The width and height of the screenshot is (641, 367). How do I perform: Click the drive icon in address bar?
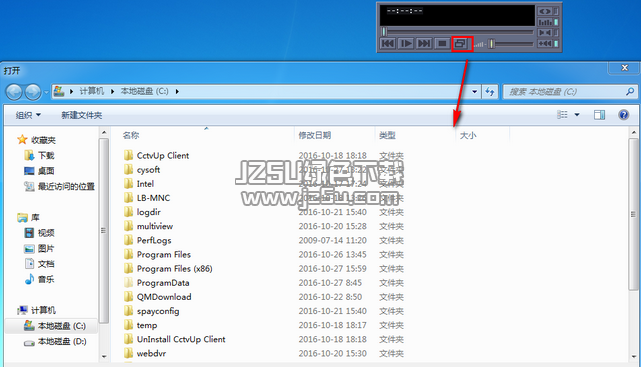(59, 91)
